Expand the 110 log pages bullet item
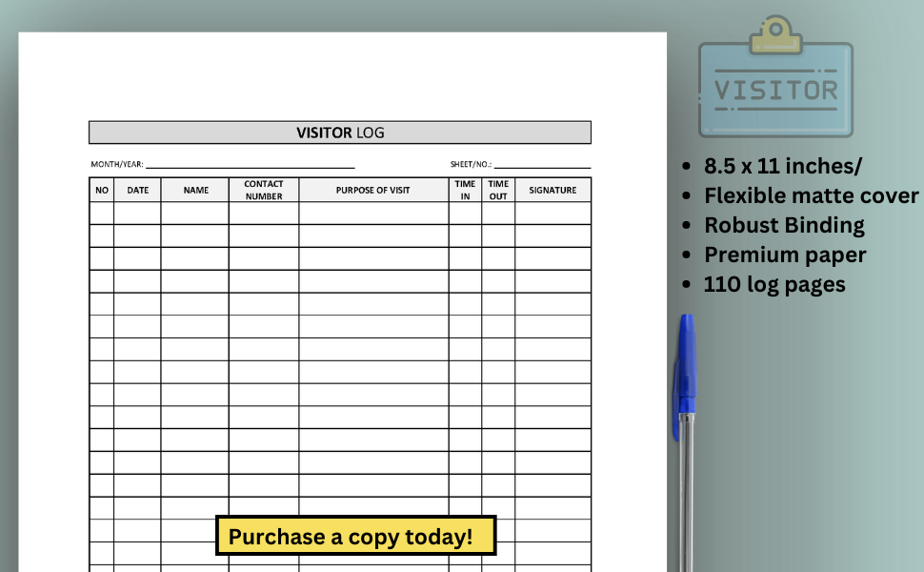Screen dimensions: 924x572 (773, 284)
